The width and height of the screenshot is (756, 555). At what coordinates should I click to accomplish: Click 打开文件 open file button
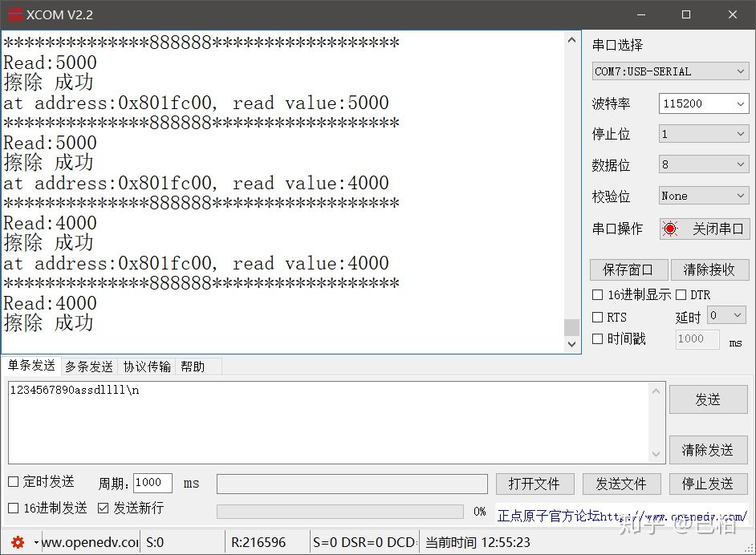[x=534, y=484]
